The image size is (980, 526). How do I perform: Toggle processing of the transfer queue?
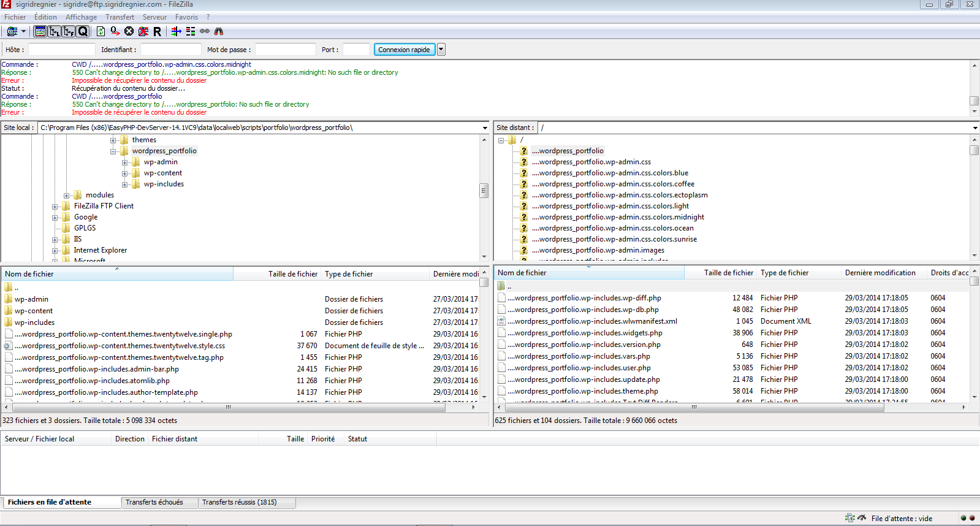point(115,31)
